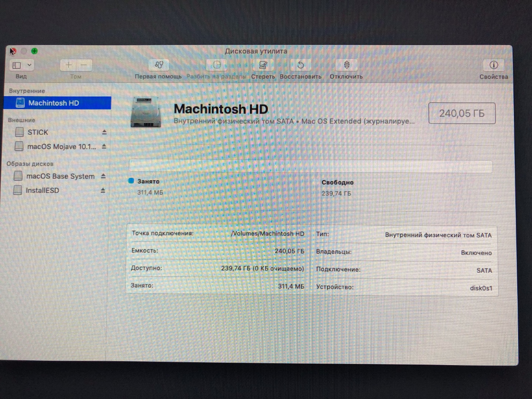Eject the macOS Mojave volume

104,147
